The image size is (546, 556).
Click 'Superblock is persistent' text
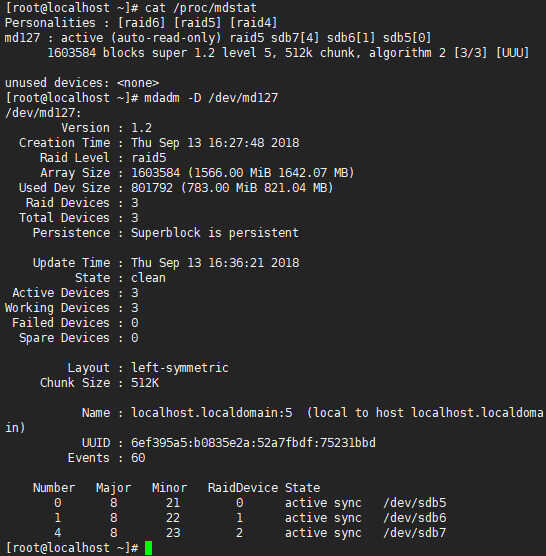point(215,233)
